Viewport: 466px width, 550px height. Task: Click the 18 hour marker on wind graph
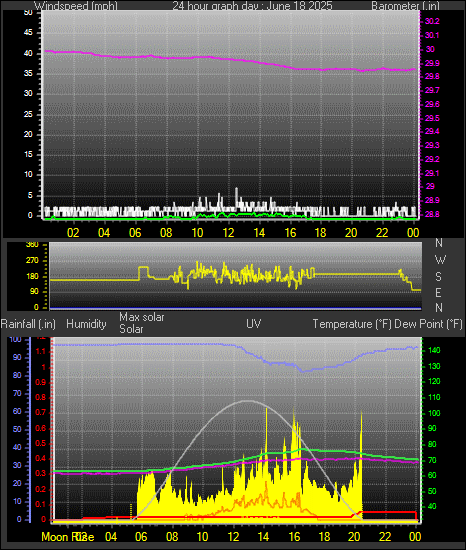[320, 233]
